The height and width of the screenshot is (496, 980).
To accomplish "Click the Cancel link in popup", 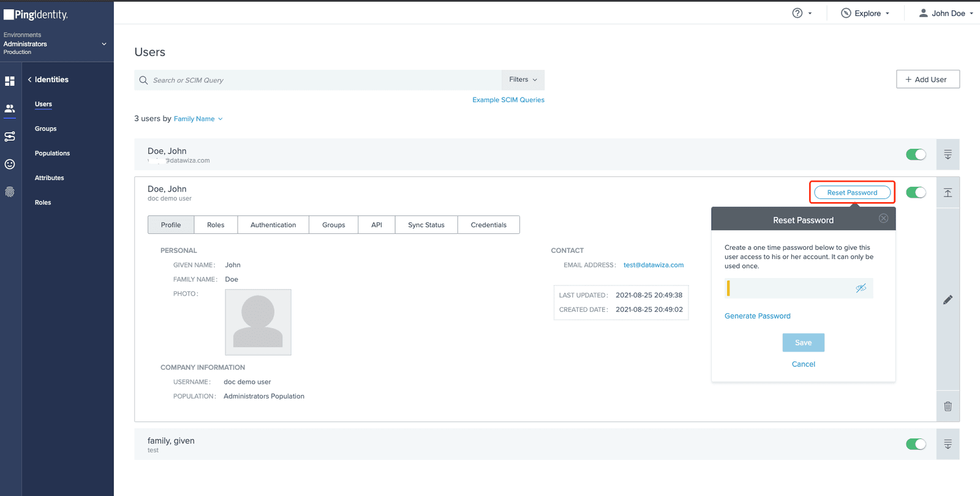I will click(x=803, y=364).
